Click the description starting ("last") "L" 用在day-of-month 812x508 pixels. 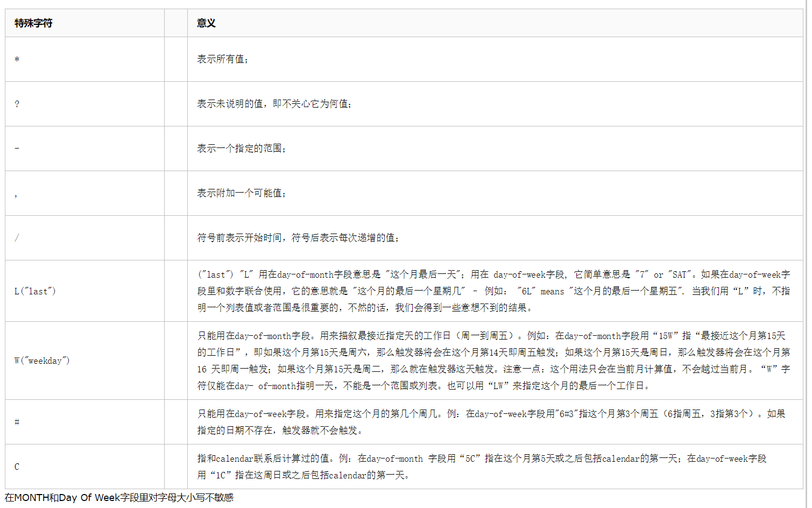[493, 291]
